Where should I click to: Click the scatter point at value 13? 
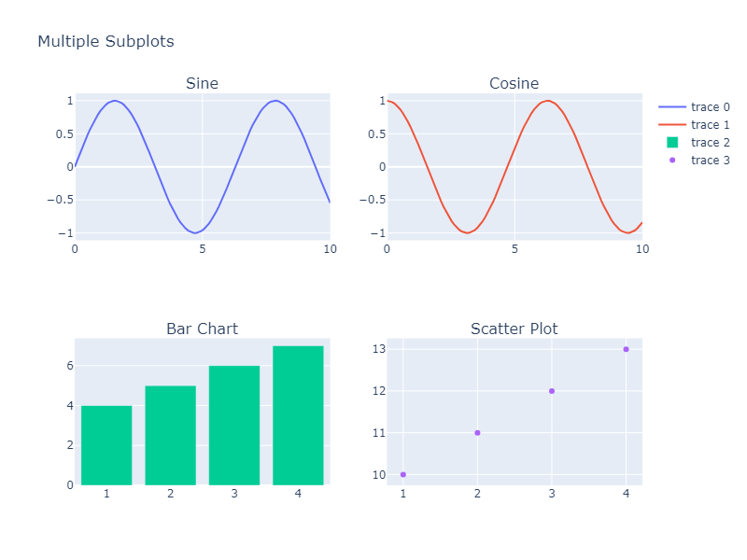tap(626, 349)
